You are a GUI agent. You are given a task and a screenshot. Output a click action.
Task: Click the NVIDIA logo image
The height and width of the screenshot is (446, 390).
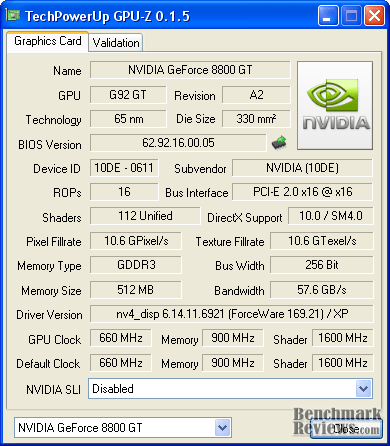tap(335, 105)
